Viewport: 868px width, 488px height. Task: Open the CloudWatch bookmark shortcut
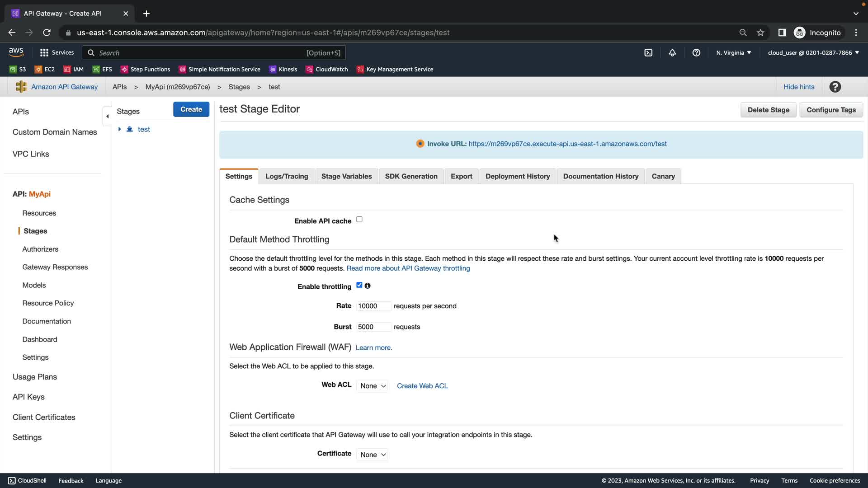[x=326, y=69]
